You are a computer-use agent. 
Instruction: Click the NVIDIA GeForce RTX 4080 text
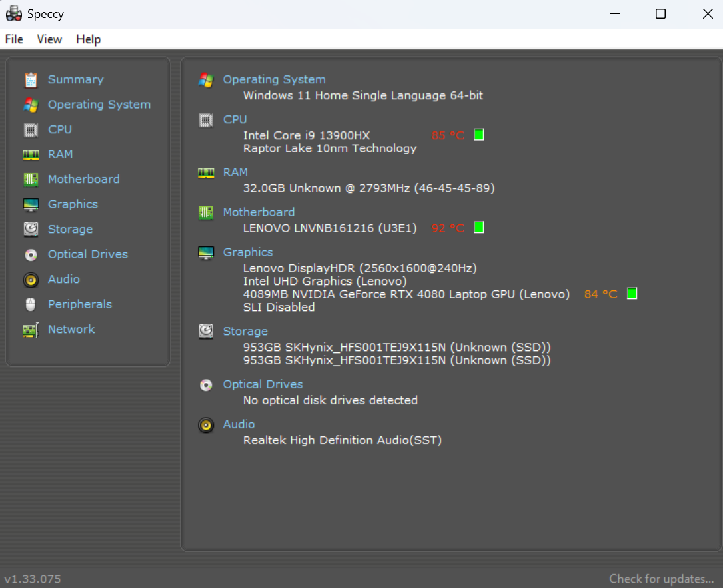tap(406, 294)
